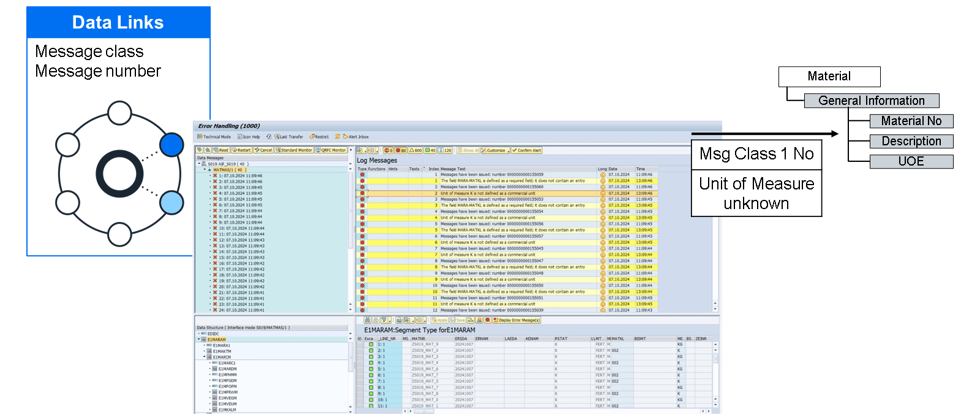This screenshot has height=420, width=980.
Task: Select the E1MARDM structure node
Action: [x=227, y=368]
